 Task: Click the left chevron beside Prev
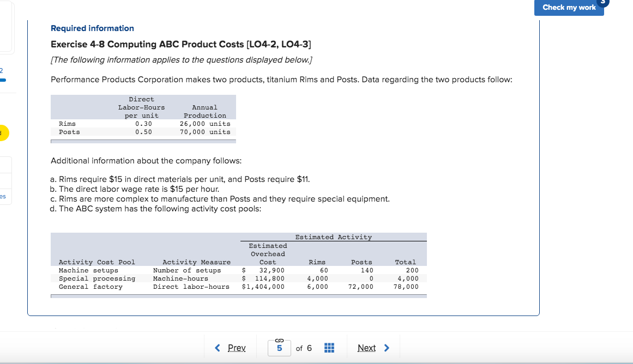tap(218, 348)
